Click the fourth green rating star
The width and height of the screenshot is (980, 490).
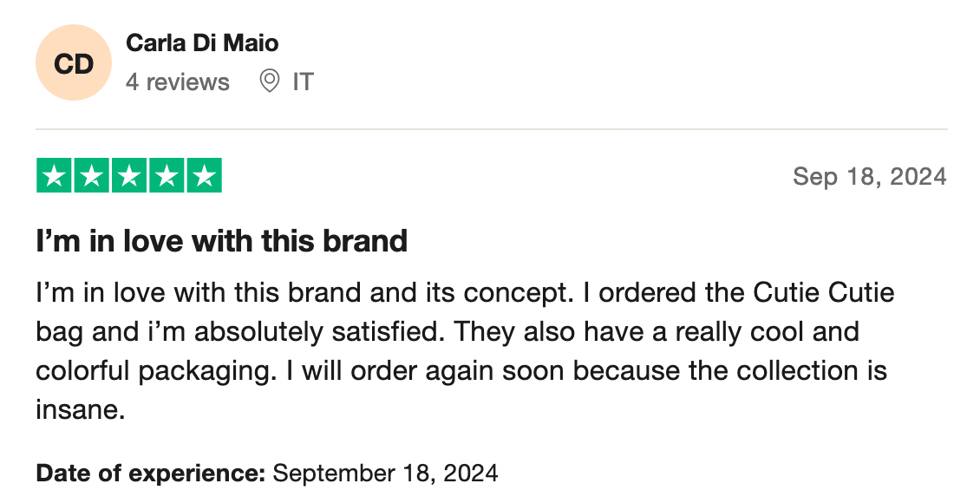(x=167, y=176)
